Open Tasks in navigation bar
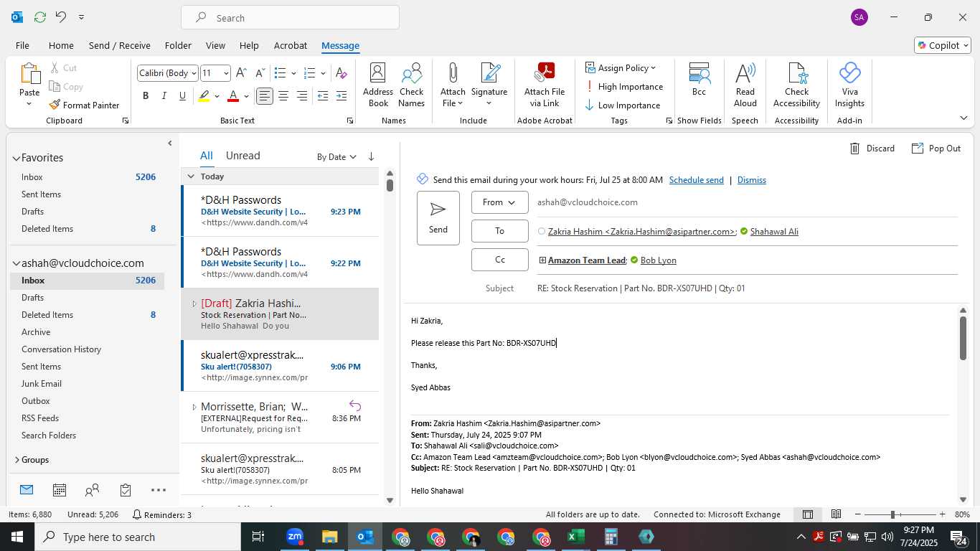 point(126,490)
